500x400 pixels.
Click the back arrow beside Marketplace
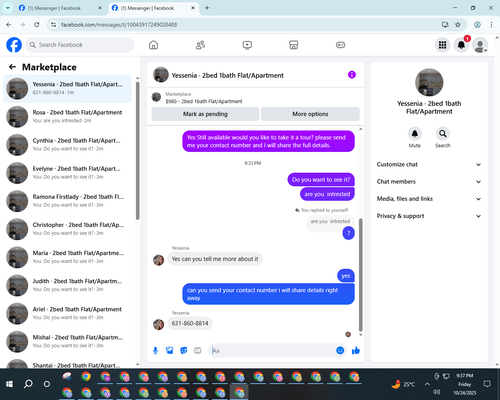coord(12,67)
